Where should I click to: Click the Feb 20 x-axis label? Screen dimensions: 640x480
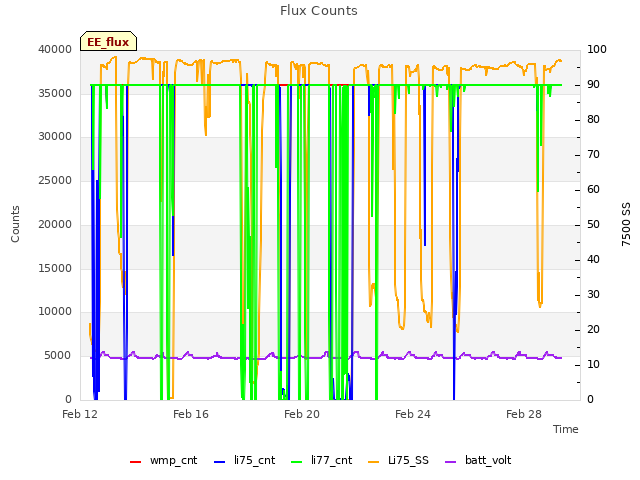[x=302, y=414]
